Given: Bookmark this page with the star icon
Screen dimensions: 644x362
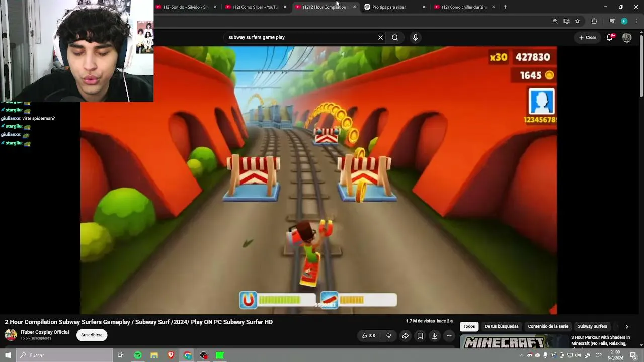Looking at the screenshot, I should [577, 21].
